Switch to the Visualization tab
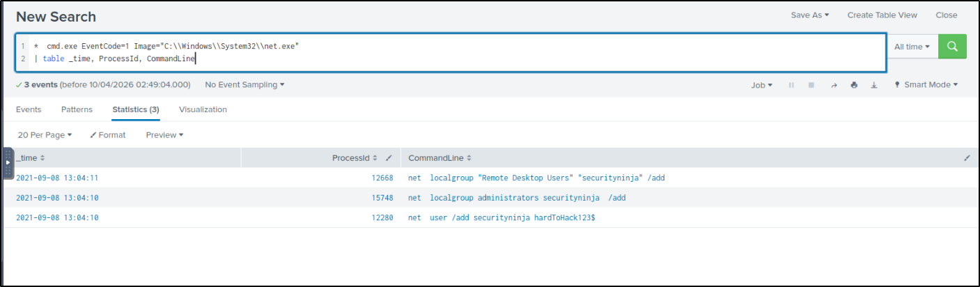Viewport: 980px width, 287px height. (203, 109)
